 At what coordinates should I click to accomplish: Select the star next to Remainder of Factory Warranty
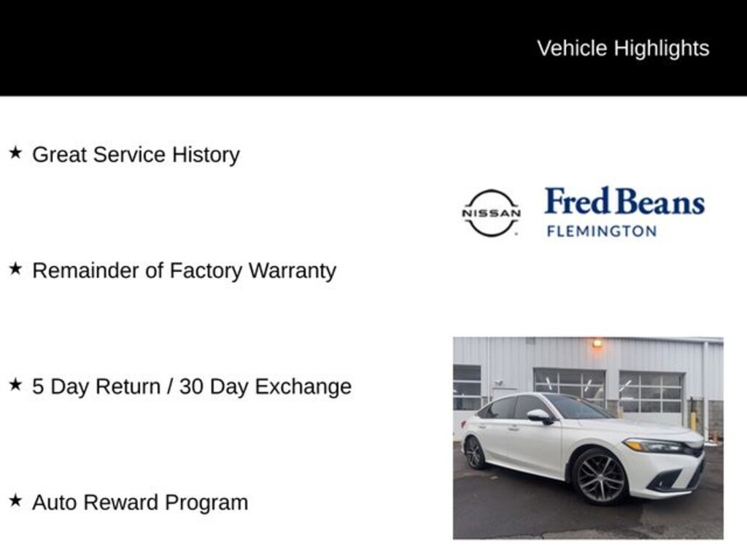click(15, 269)
